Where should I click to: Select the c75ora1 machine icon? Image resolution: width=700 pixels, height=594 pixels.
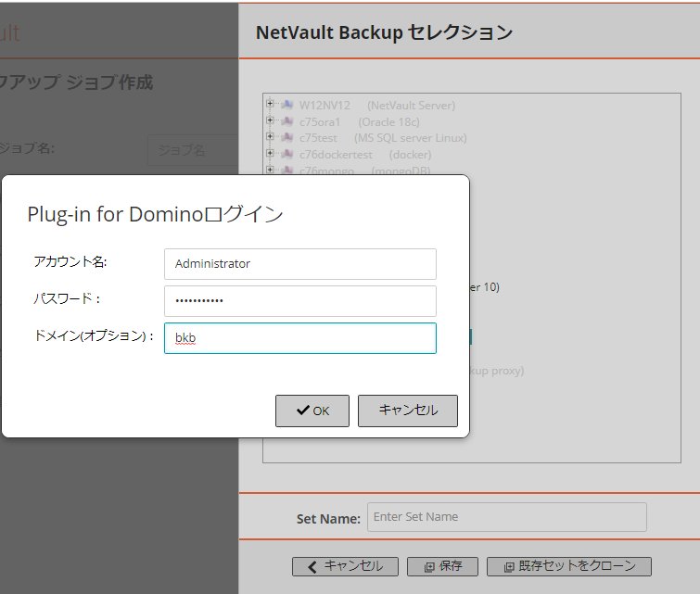(x=287, y=121)
